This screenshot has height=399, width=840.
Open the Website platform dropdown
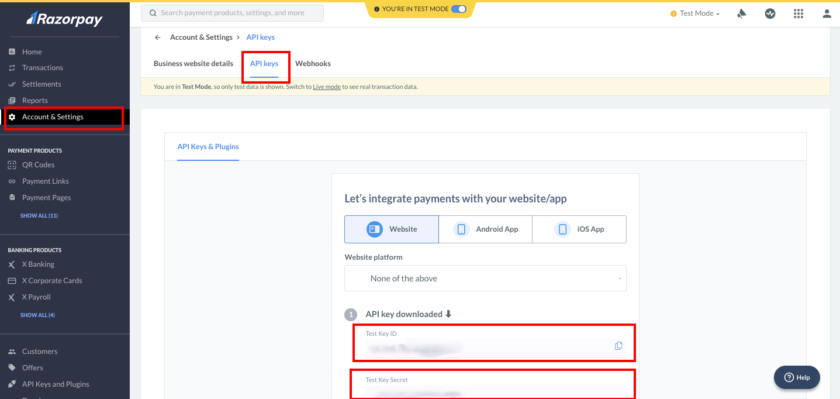[x=485, y=278]
